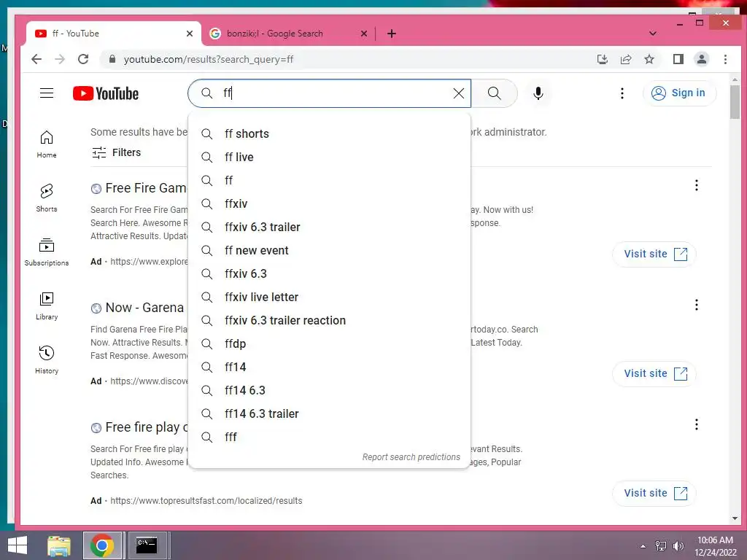Visit site for Free fire play ad

click(654, 493)
